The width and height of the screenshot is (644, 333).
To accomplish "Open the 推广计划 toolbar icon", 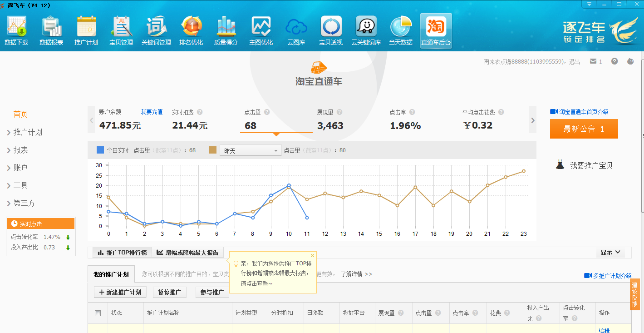I will pyautogui.click(x=86, y=31).
